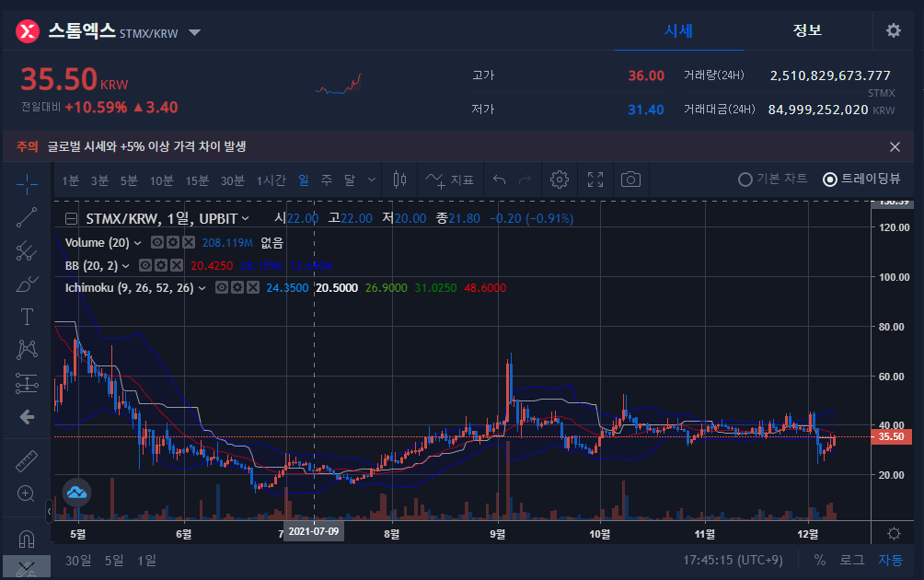
Task: Toggle 자동 auto scale
Action: pyautogui.click(x=891, y=560)
